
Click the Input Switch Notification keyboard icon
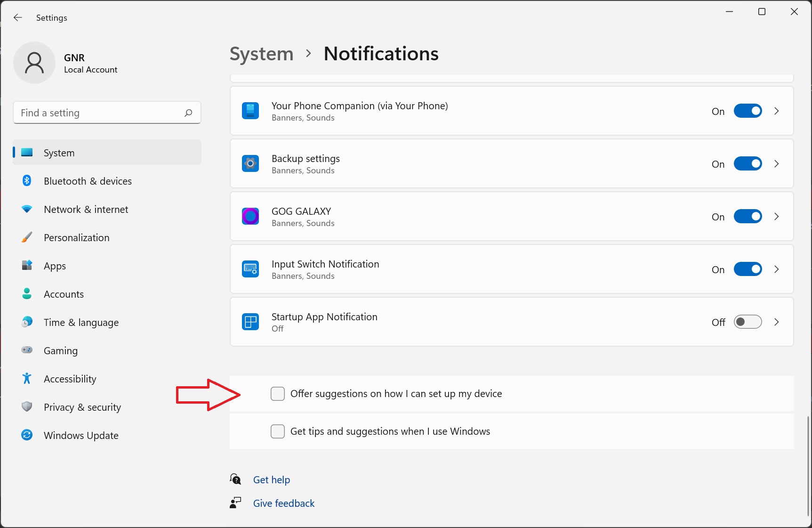250,269
